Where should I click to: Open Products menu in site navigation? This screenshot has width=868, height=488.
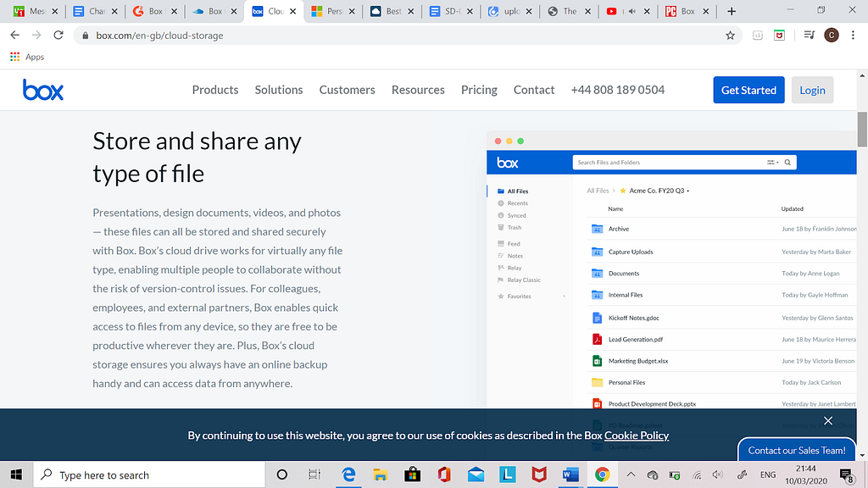pos(214,90)
